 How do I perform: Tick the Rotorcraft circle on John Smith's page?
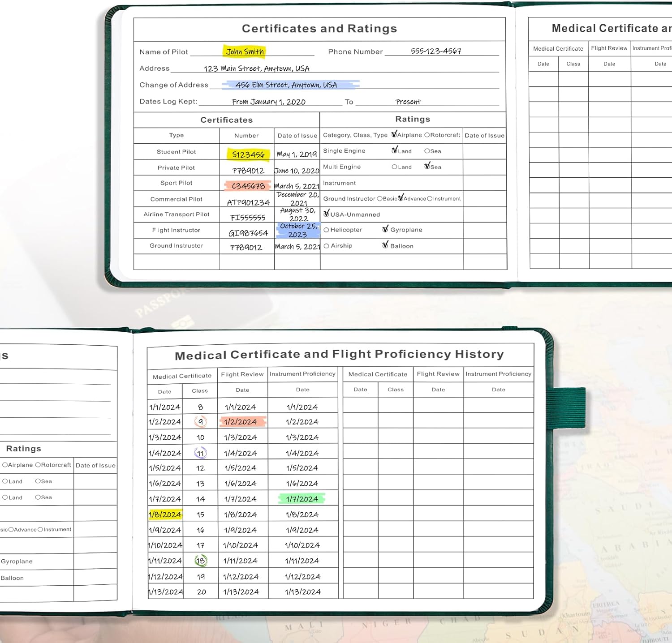pyautogui.click(x=427, y=135)
